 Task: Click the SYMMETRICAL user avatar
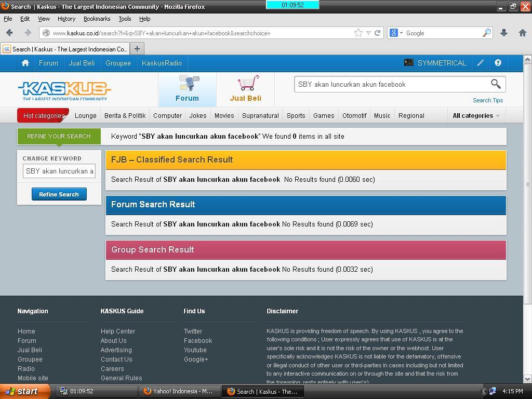click(408, 62)
